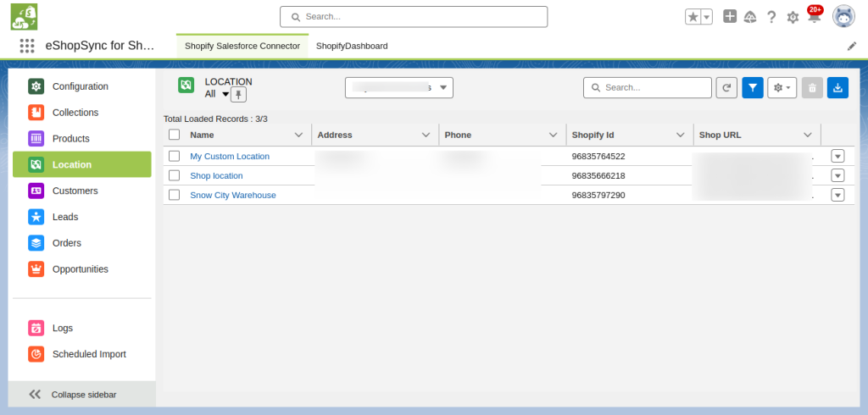Check the Shop location row checkbox
The image size is (868, 415).
[x=175, y=175]
